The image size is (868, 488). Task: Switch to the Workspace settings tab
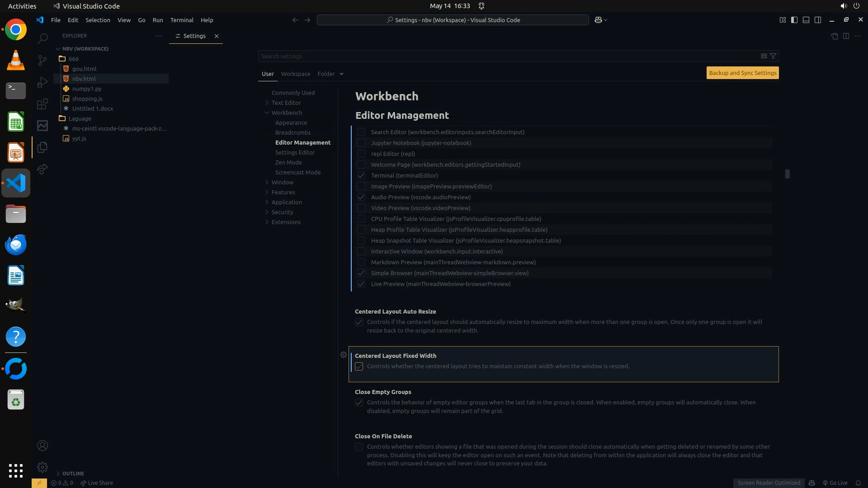coord(295,74)
